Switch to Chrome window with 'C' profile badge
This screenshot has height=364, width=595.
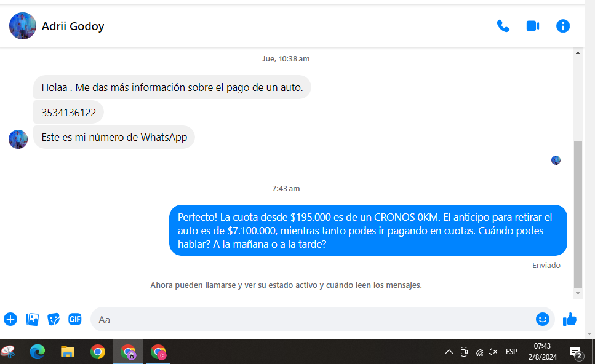click(x=158, y=352)
